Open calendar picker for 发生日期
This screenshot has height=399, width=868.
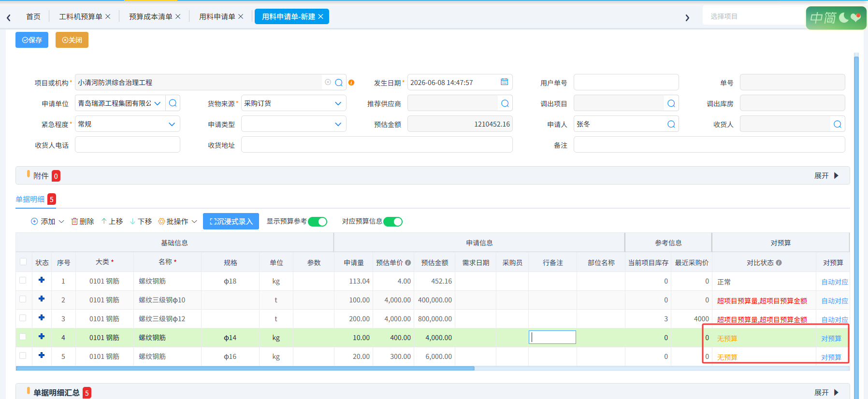tap(504, 82)
